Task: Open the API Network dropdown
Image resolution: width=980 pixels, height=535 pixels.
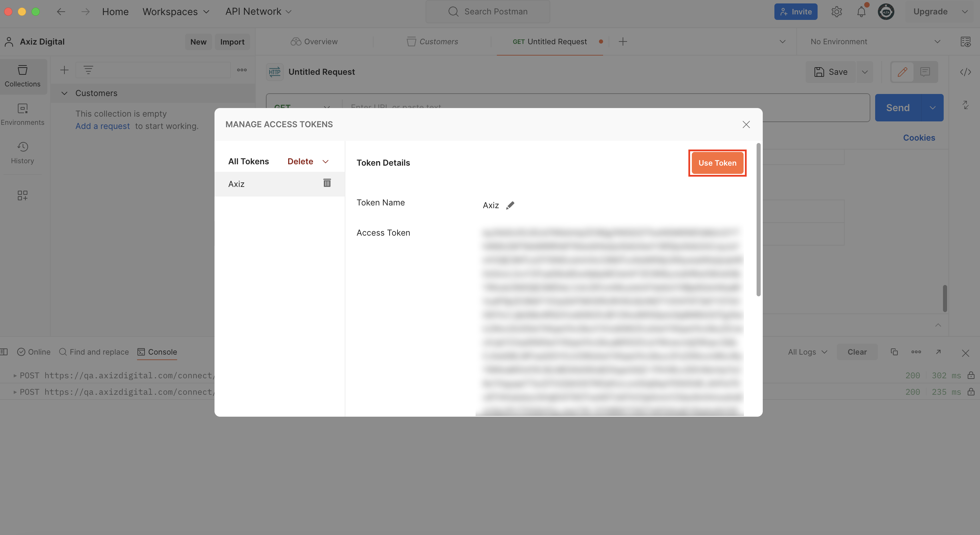Action: pos(258,12)
